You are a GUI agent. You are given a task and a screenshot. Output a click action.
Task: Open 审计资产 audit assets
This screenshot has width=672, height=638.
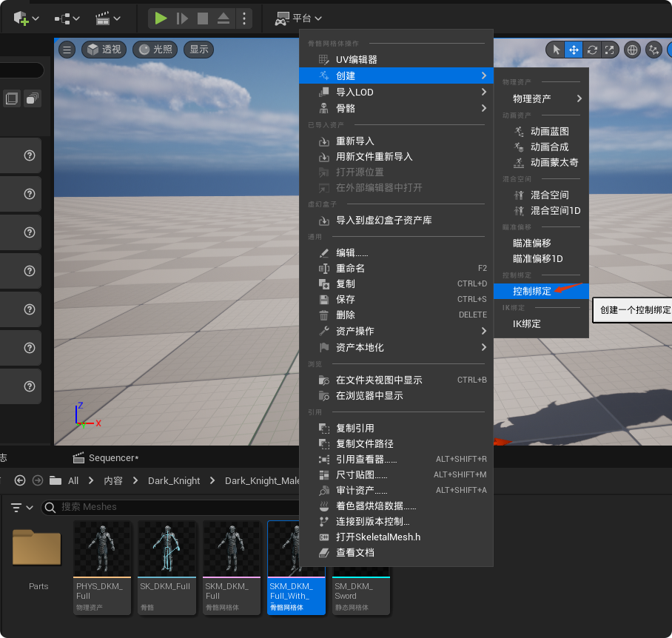396,490
